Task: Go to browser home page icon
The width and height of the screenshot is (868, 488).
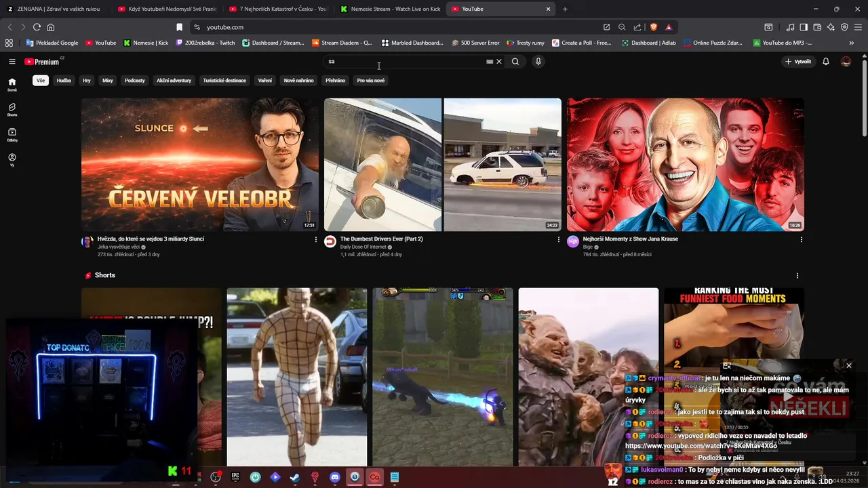Action: coord(50,27)
